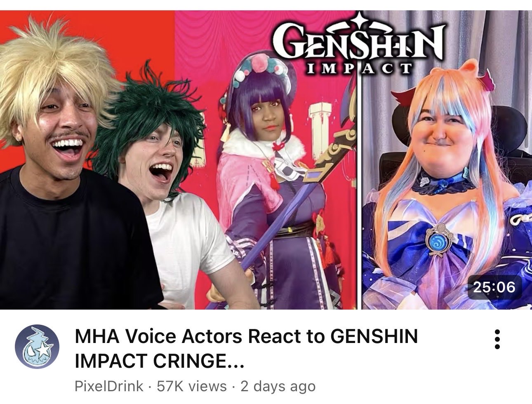Click the word IMPACT in thumbnail logo

pyautogui.click(x=357, y=68)
